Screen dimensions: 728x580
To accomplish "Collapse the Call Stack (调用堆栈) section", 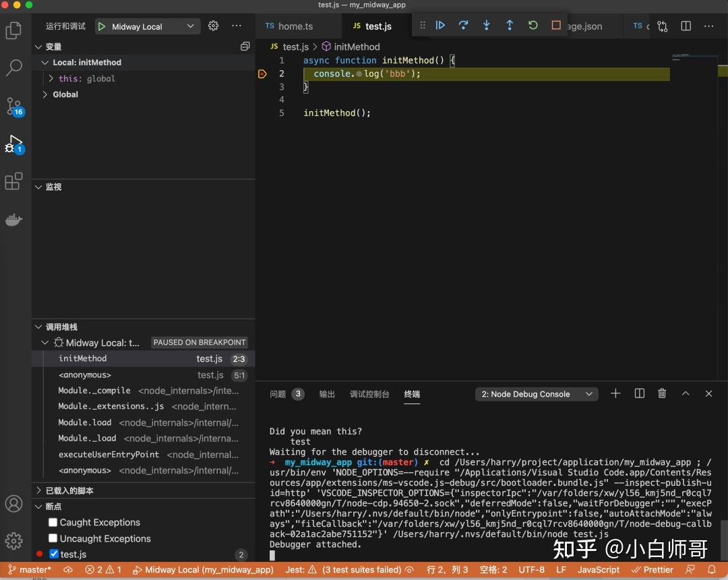I will tap(144, 327).
